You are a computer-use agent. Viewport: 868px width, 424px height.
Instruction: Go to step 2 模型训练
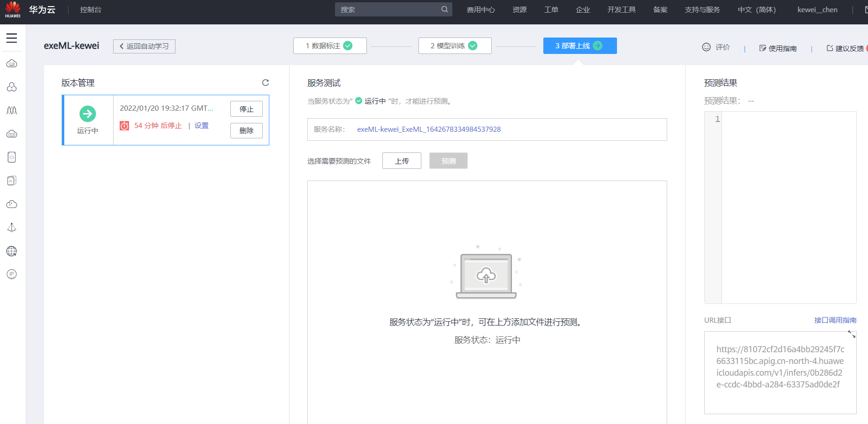tap(455, 45)
